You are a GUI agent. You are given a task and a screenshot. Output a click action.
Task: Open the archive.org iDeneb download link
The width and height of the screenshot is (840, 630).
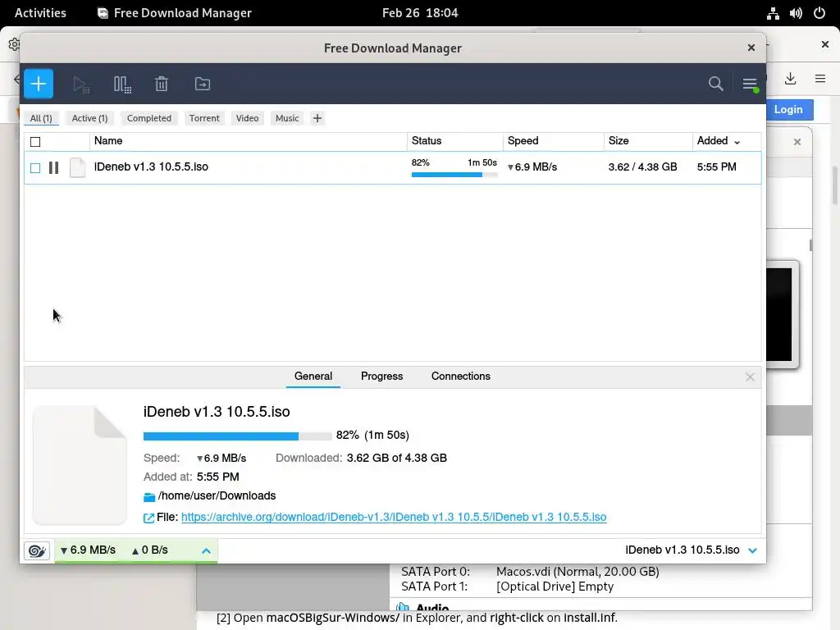pos(394,517)
